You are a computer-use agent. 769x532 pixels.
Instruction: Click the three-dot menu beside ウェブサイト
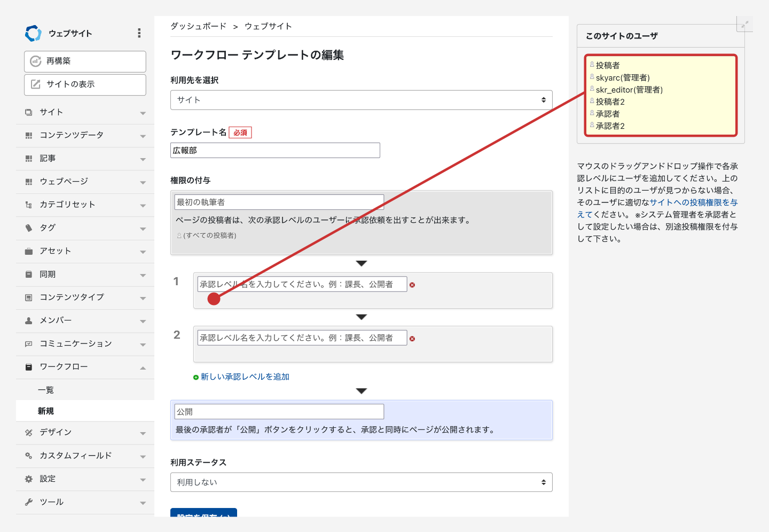pyautogui.click(x=139, y=33)
